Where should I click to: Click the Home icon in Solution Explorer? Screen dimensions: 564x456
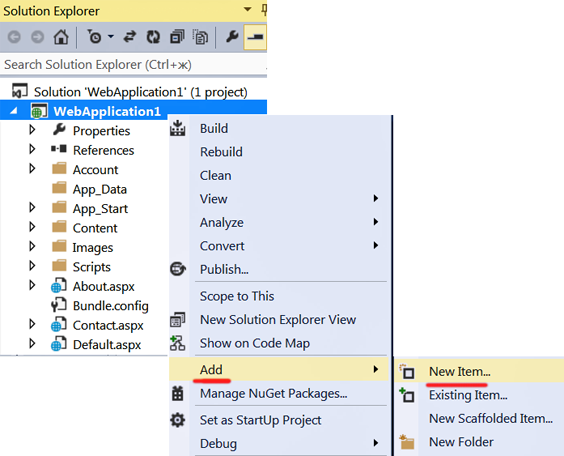(x=61, y=37)
